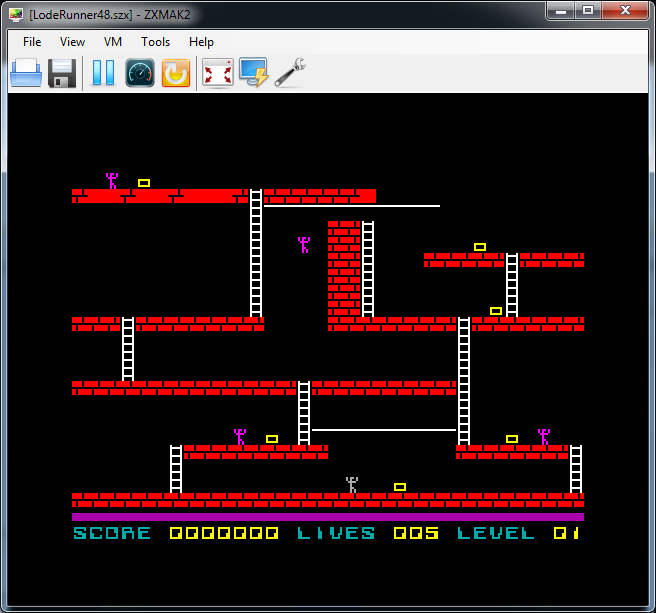Click the ZXMAK2 application icon in title bar
The height and width of the screenshot is (613, 656).
coord(16,15)
